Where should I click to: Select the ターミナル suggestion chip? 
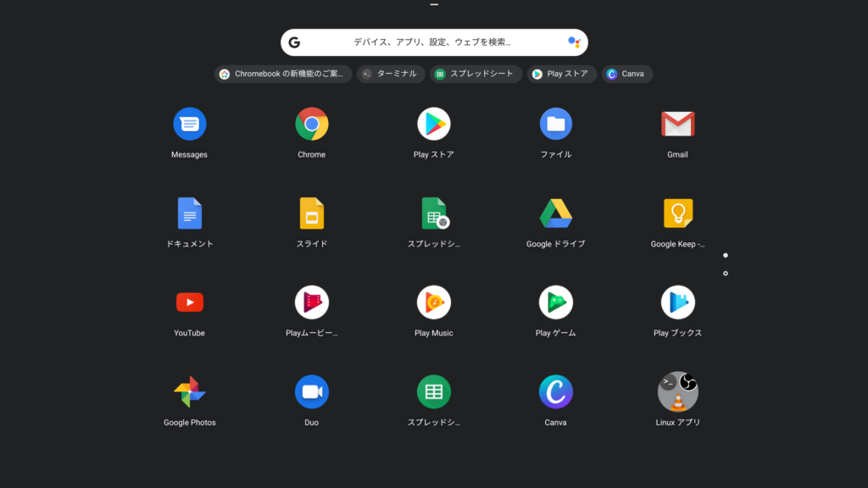(391, 75)
